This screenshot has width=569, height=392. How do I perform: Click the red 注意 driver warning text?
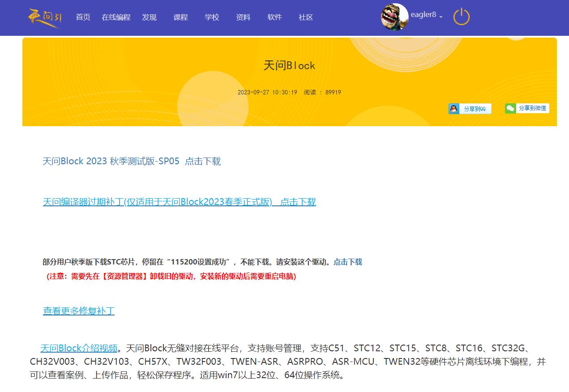[171, 277]
